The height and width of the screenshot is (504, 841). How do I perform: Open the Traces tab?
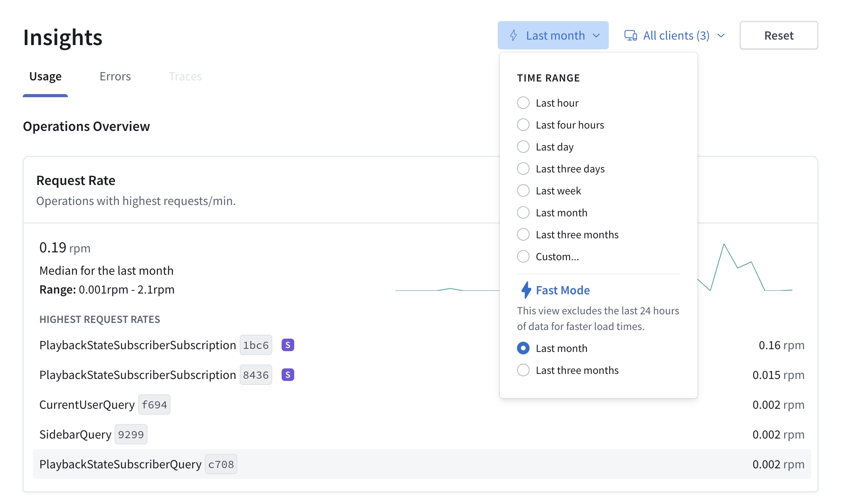pos(185,76)
